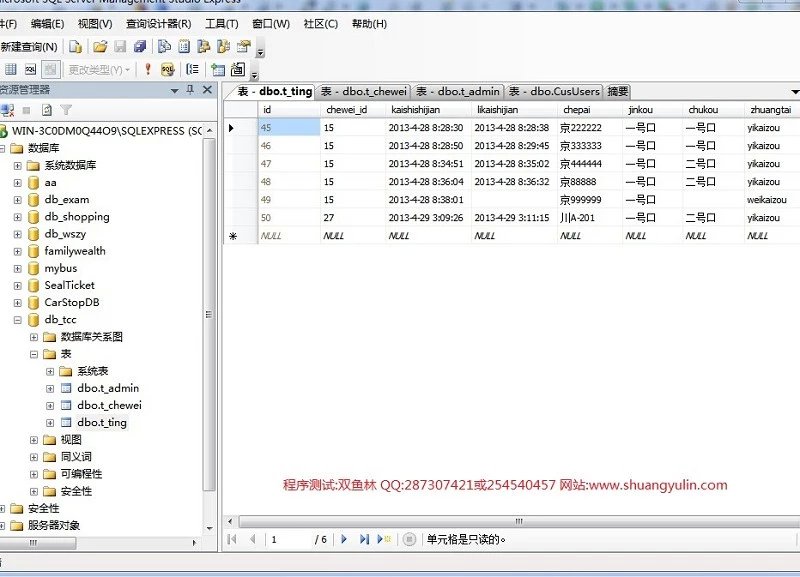Select dbo.t_chewei in the tree

110,406
